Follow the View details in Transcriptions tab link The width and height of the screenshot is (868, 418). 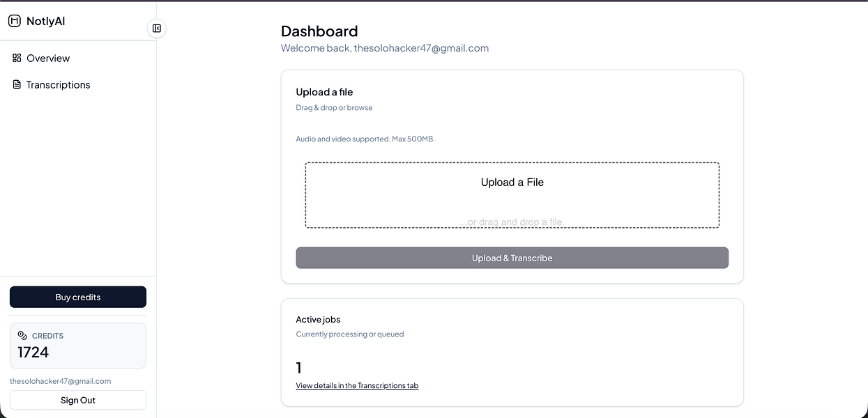[x=357, y=385]
